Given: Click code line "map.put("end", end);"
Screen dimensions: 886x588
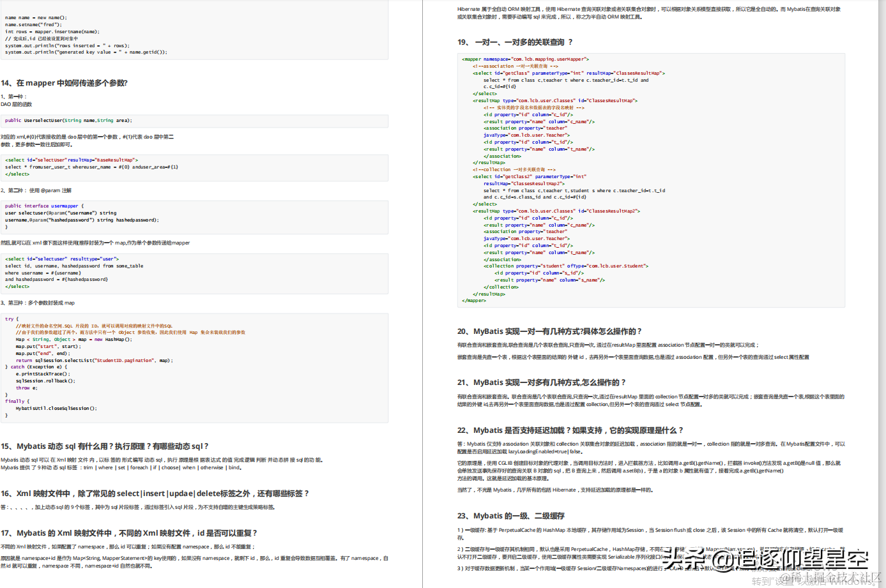Looking at the screenshot, I should pos(42,353).
